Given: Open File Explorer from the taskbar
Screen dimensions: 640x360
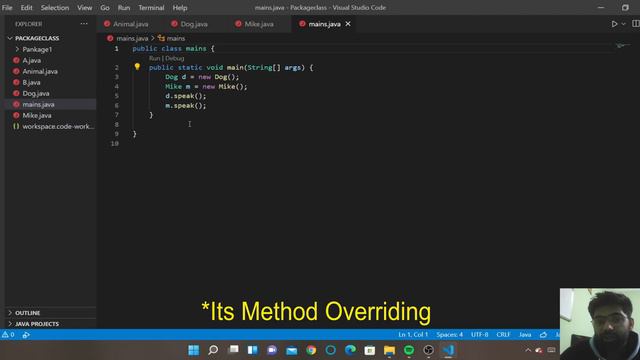Looking at the screenshot, I should (x=389, y=350).
